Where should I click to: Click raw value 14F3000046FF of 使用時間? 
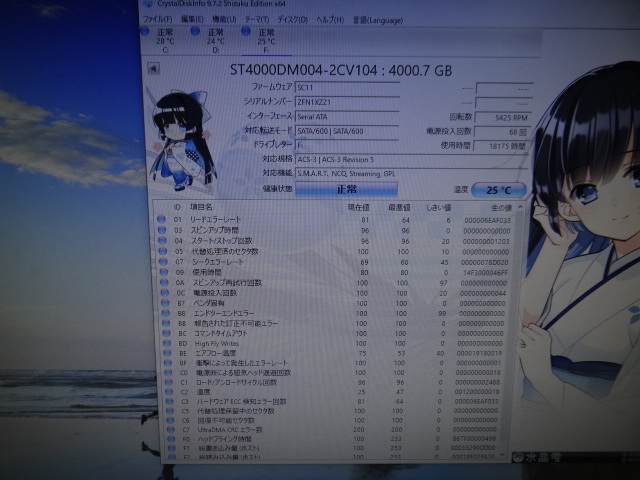(x=485, y=273)
